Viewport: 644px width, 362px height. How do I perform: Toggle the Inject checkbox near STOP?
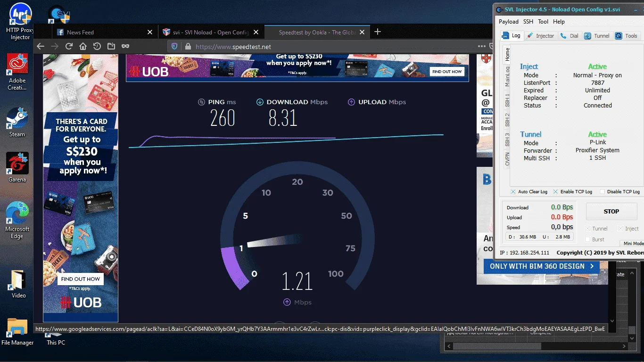pyautogui.click(x=620, y=229)
